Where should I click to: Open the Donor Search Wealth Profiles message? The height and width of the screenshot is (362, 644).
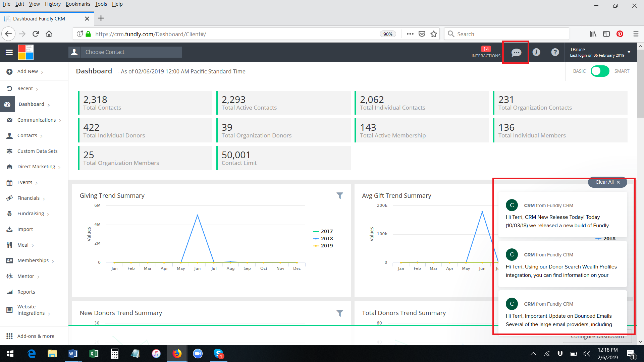coord(562,264)
